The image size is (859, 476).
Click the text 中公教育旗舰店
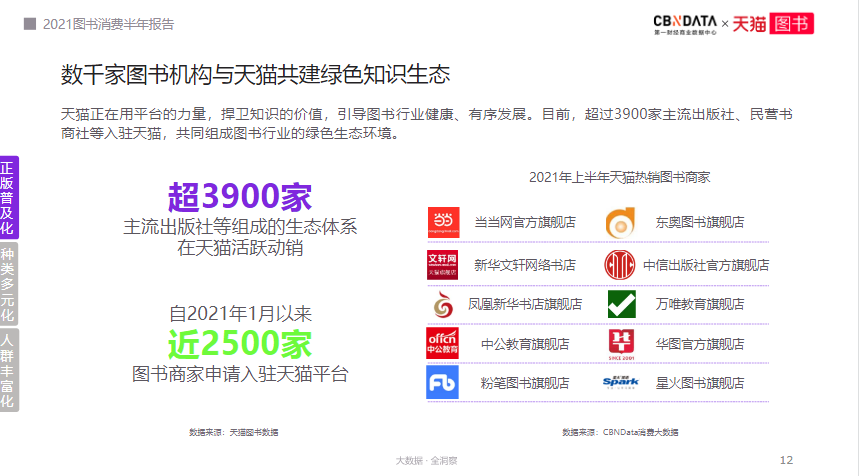pyautogui.click(x=525, y=344)
